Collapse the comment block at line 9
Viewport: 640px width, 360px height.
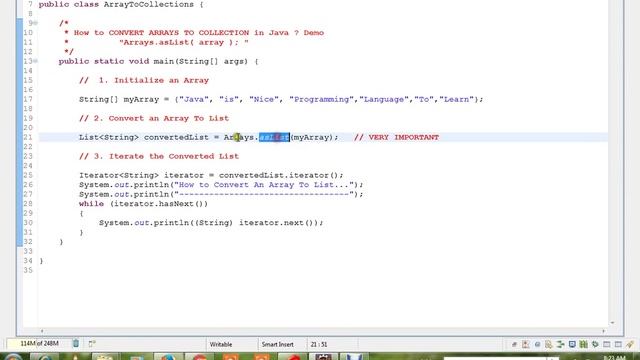pyautogui.click(x=36, y=23)
